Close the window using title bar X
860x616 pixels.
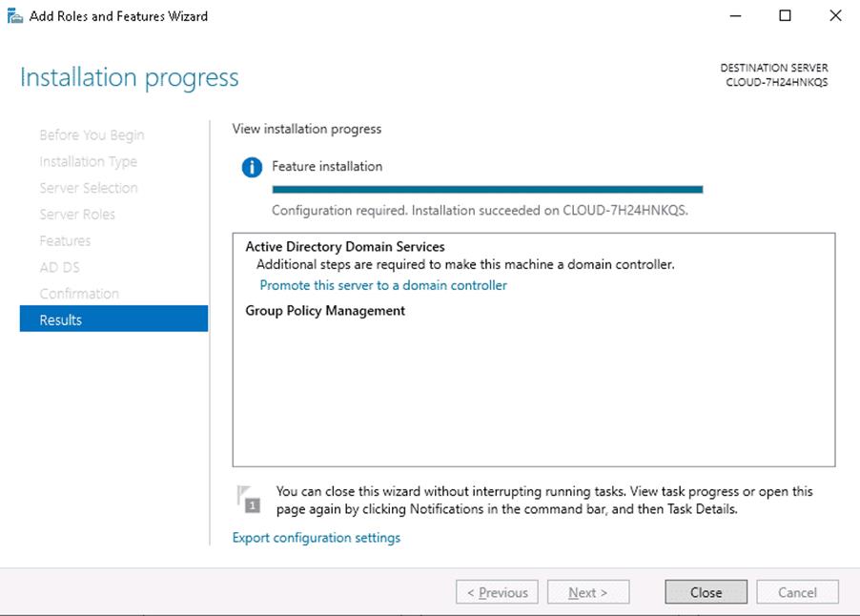(835, 16)
